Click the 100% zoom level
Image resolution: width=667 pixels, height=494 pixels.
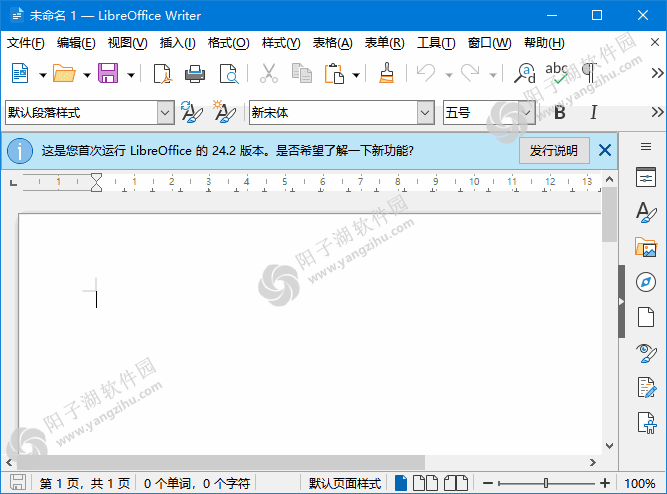[x=639, y=483]
